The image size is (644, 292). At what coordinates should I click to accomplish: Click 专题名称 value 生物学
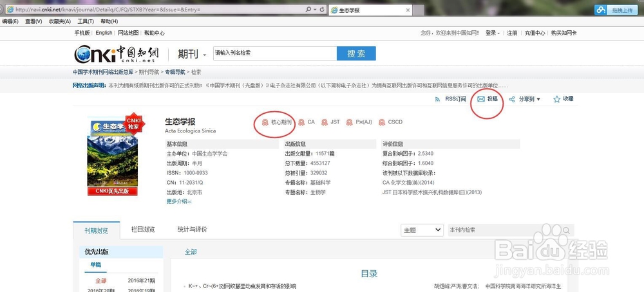317,192
